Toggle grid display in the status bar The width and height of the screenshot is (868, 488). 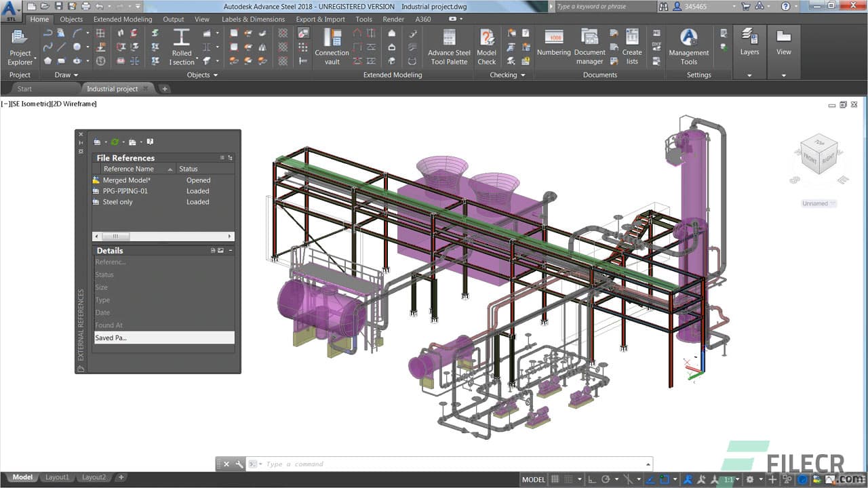pyautogui.click(x=556, y=479)
